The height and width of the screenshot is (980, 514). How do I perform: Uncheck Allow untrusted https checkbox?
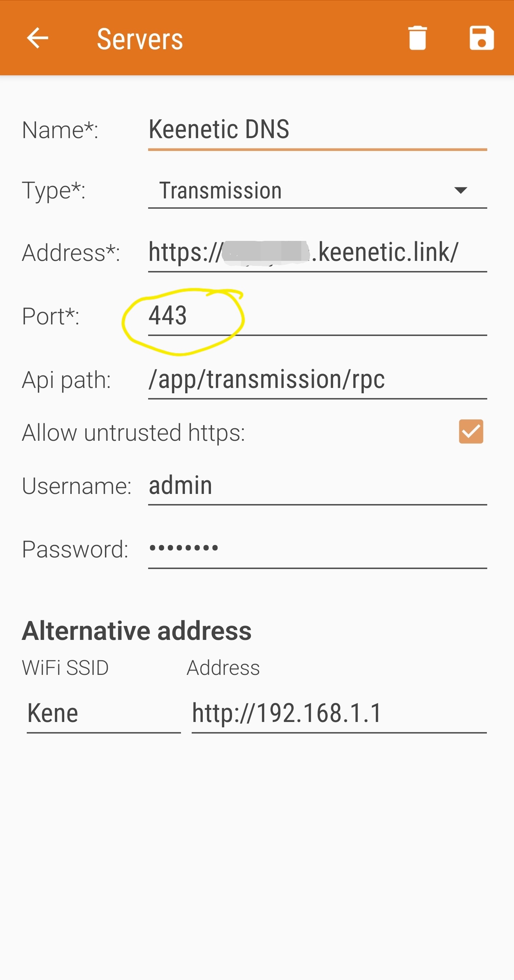pos(471,431)
